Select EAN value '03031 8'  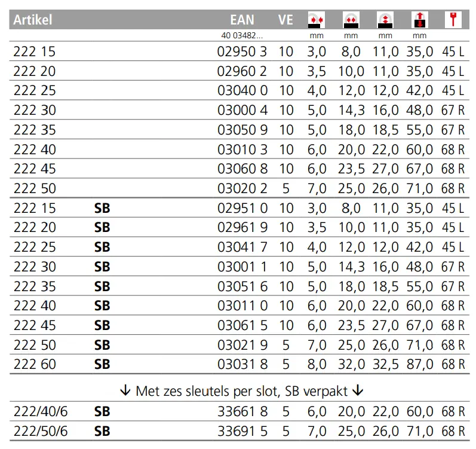pos(242,364)
